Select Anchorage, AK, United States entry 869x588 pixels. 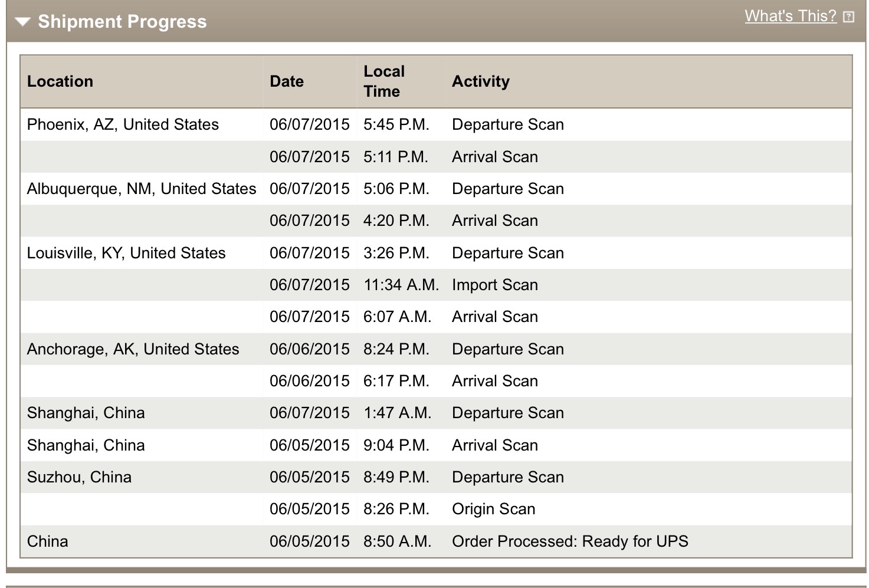tap(133, 349)
